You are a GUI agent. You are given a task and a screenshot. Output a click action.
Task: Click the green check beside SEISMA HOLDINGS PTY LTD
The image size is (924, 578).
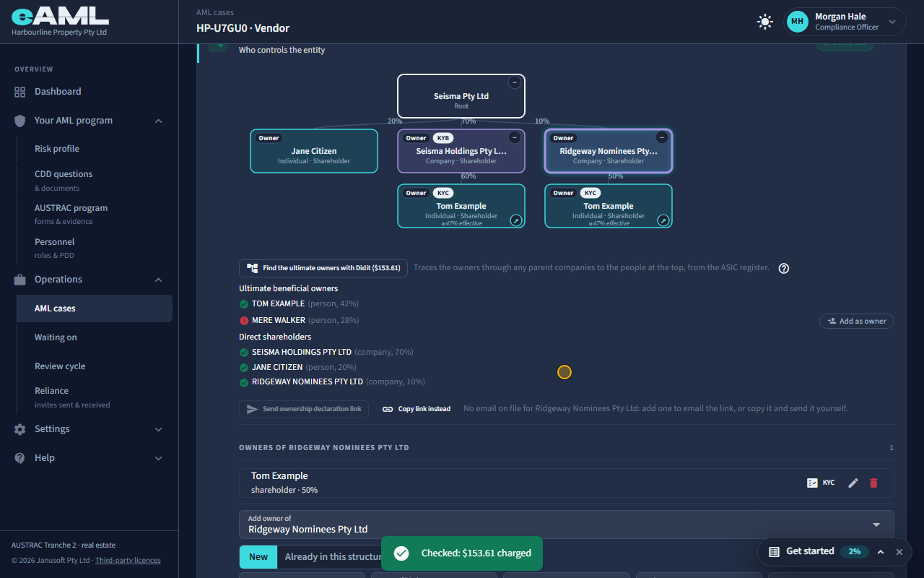pos(244,353)
